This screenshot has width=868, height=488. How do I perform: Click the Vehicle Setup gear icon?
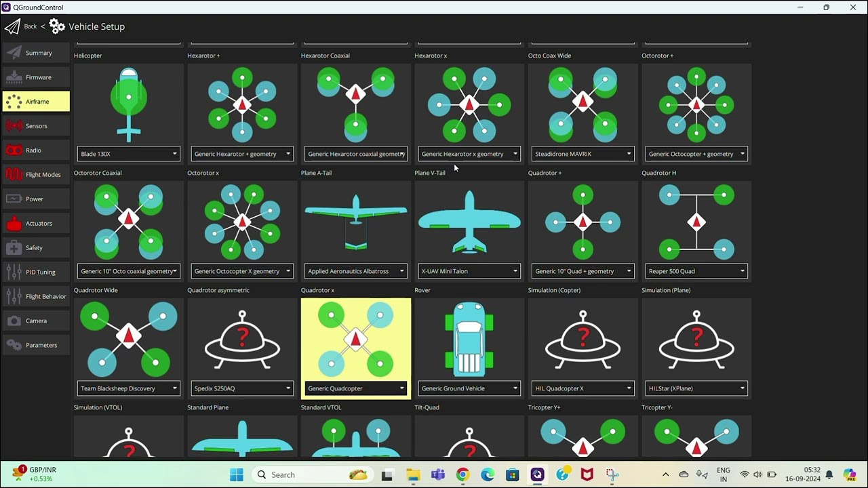click(x=57, y=26)
